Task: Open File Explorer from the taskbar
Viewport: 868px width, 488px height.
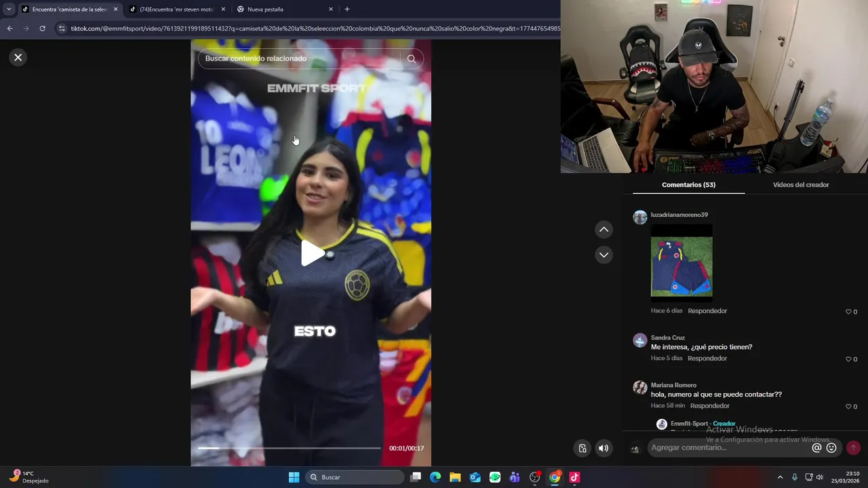Action: (455, 477)
